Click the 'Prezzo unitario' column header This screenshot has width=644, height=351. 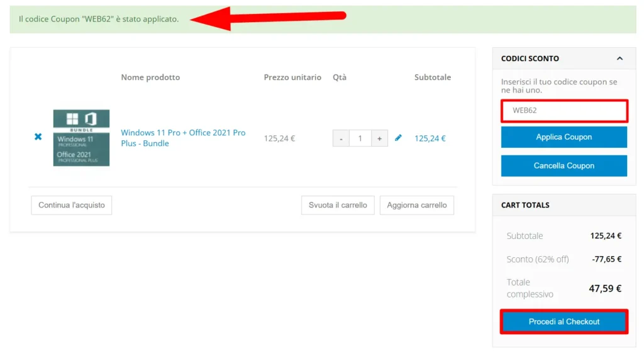click(x=292, y=77)
